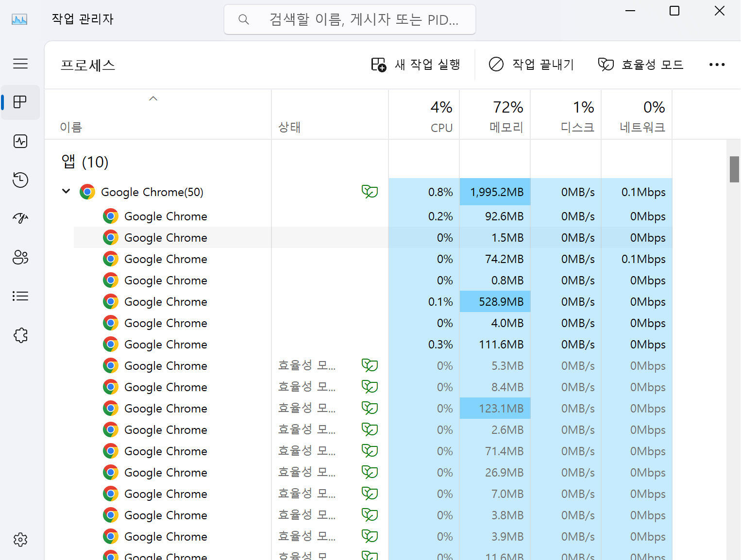Click efficiency leaf icon on the 7.0MB Chrome row
The height and width of the screenshot is (560, 741).
[370, 494]
